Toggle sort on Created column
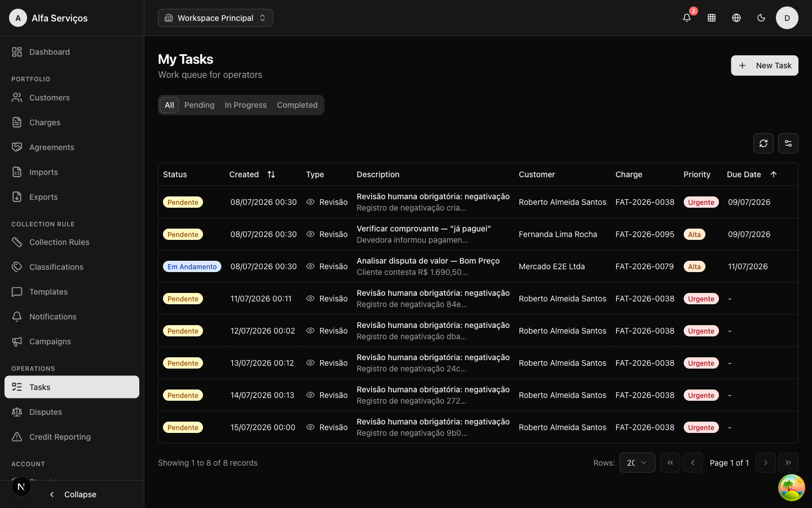 [271, 174]
